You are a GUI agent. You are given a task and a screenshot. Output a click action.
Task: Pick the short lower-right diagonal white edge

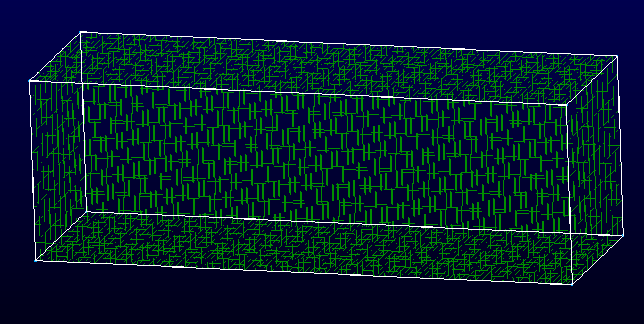(598, 260)
